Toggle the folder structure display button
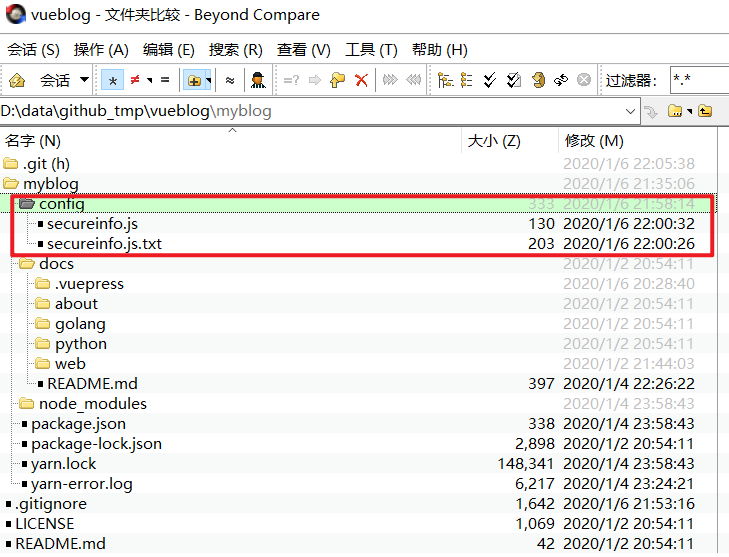The image size is (729, 557). [194, 80]
